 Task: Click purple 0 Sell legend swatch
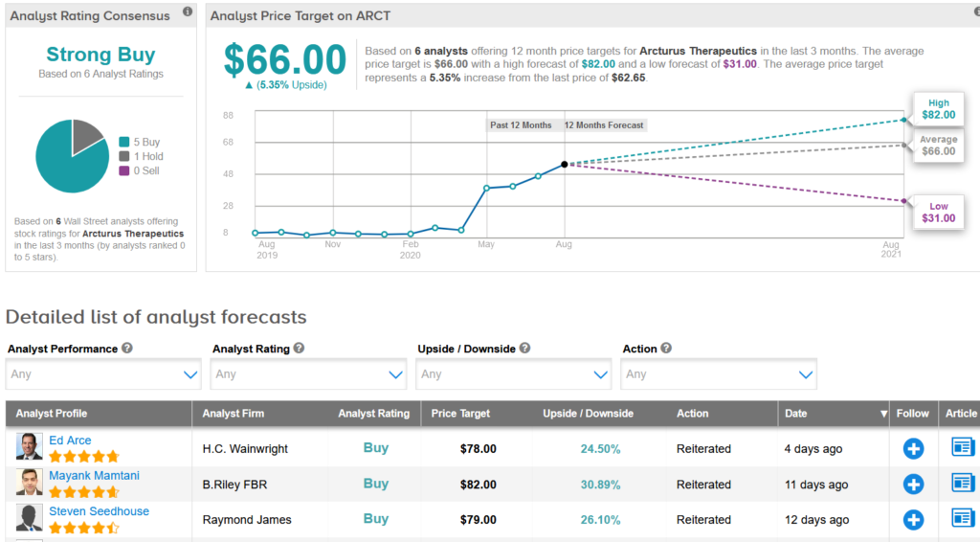(x=124, y=170)
